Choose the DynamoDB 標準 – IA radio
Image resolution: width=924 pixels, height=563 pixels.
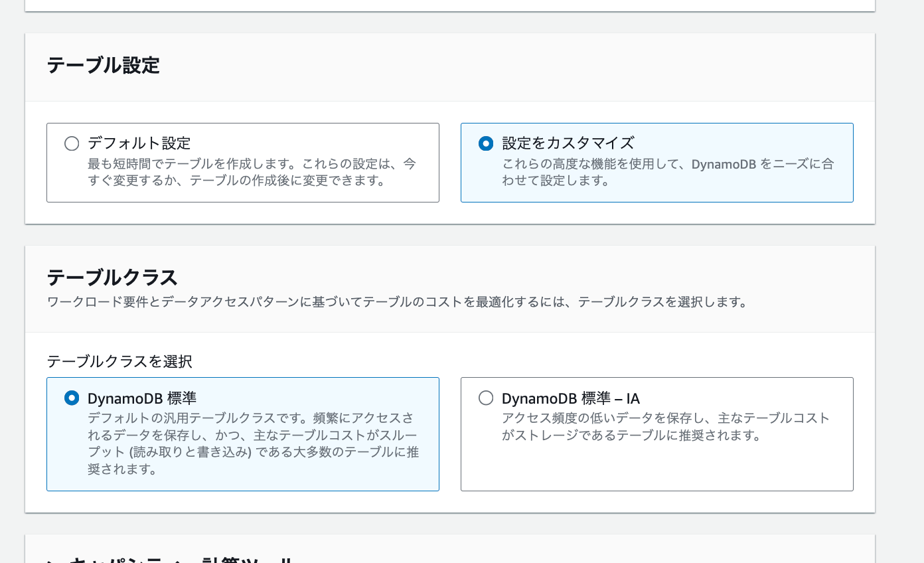(x=486, y=398)
